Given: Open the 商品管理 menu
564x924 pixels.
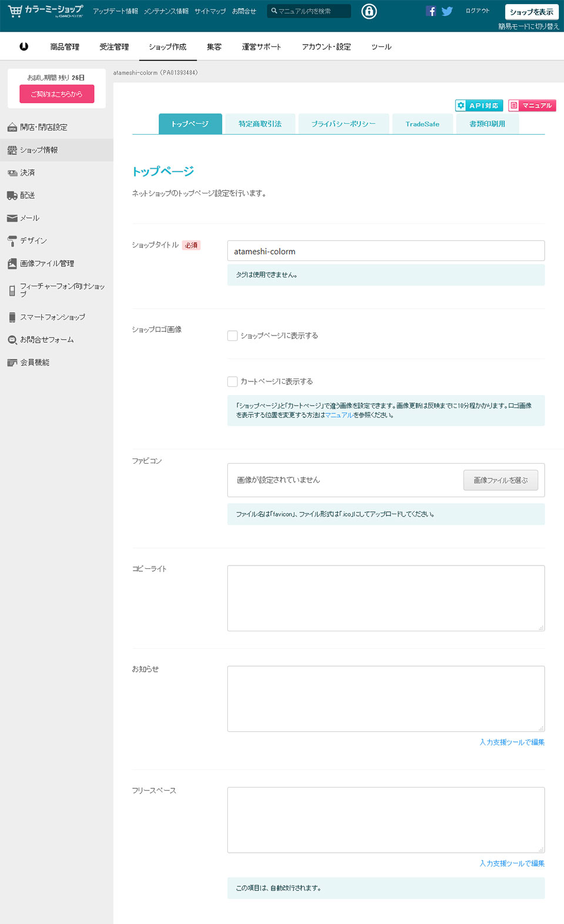Looking at the screenshot, I should tap(65, 47).
